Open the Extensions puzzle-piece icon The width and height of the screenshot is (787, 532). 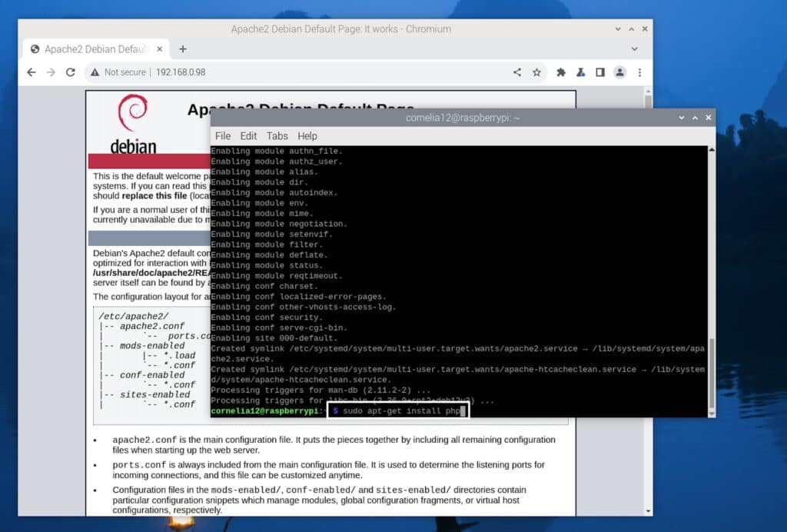tap(560, 71)
